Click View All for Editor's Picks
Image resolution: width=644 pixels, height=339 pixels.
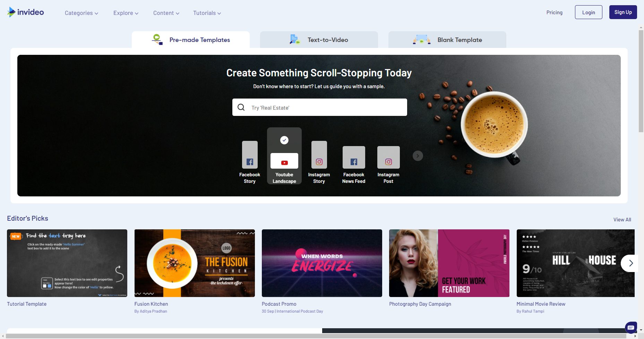[622, 220]
